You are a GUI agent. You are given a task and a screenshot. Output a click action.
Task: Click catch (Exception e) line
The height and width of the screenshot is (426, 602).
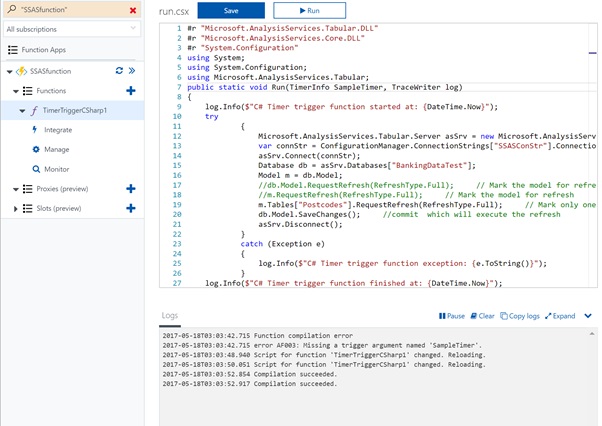click(283, 244)
